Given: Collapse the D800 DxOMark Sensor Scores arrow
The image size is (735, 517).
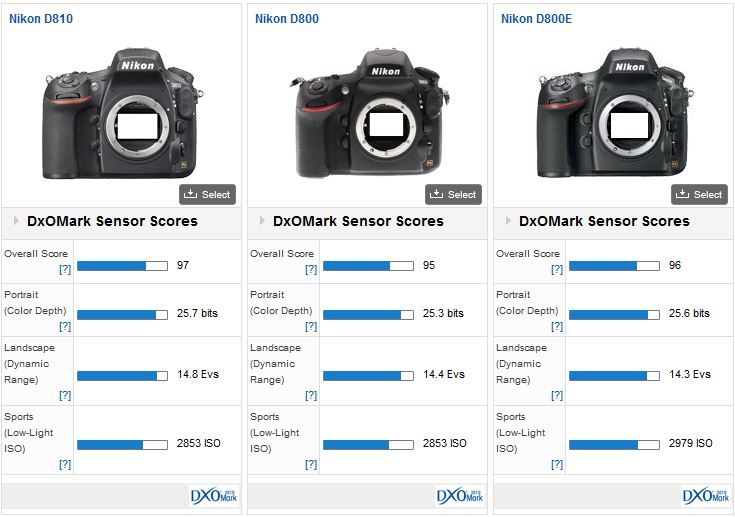Looking at the screenshot, I should pos(263,221).
